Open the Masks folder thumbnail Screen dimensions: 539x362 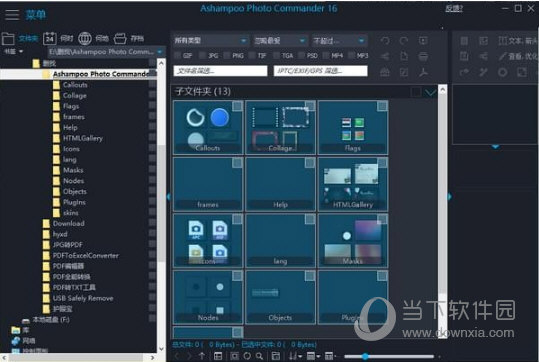(x=353, y=241)
